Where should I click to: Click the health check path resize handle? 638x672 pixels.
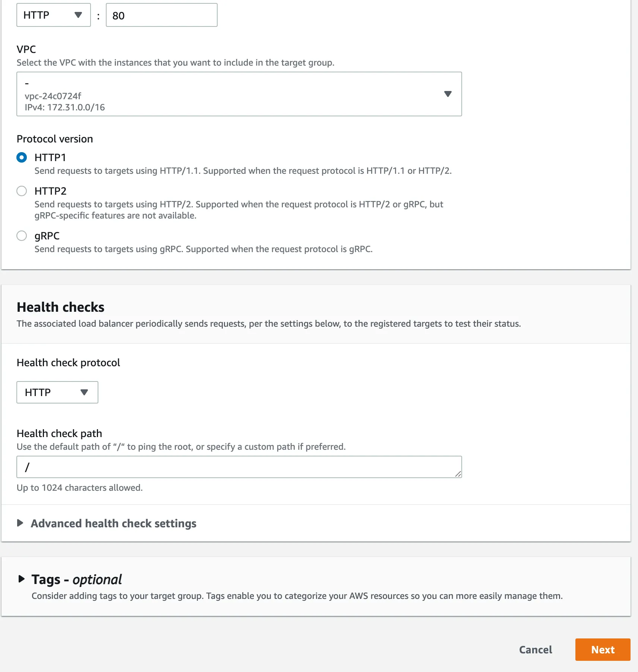click(458, 474)
